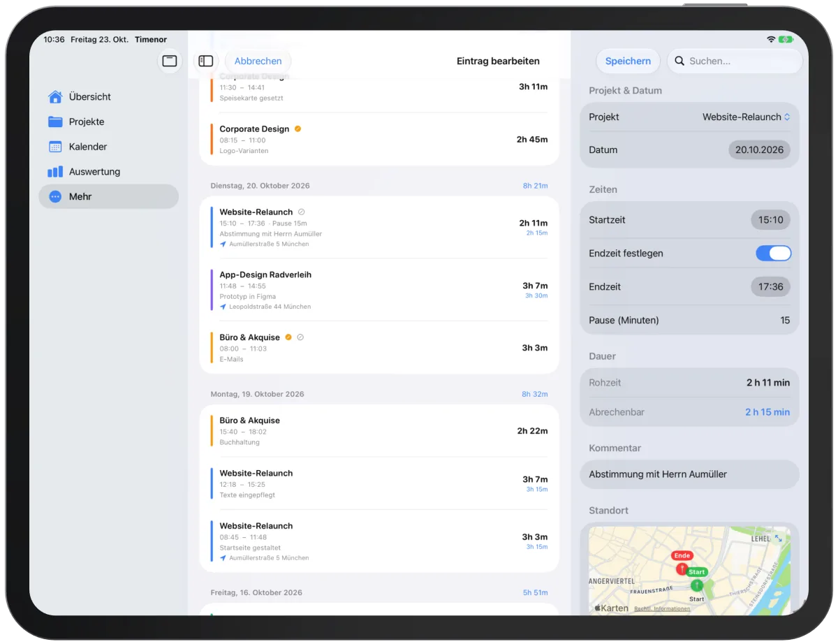Image resolution: width=838 pixels, height=644 pixels.
Task: Click Abbrechen to cancel editing
Action: point(258,61)
